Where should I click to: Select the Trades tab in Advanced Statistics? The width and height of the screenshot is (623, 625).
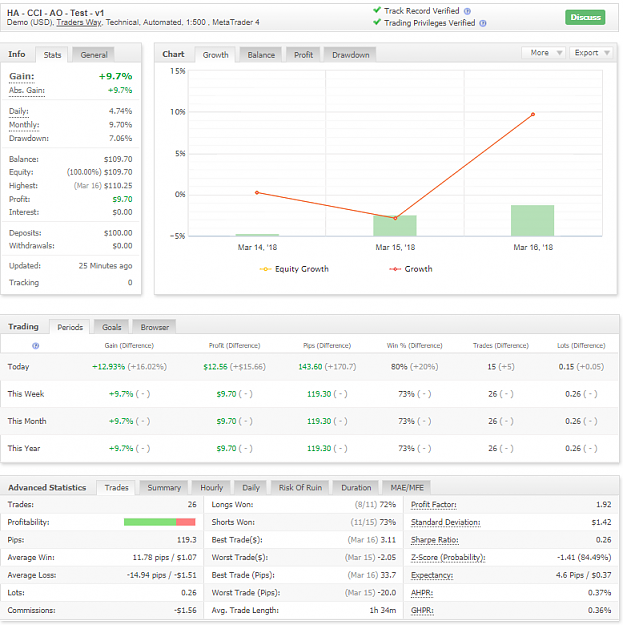tap(116, 488)
